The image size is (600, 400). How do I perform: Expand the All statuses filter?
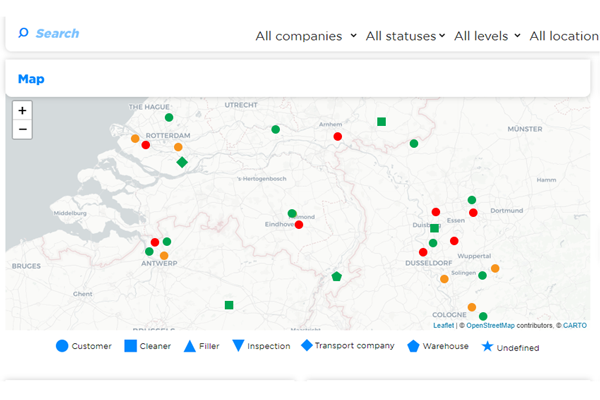pyautogui.click(x=405, y=36)
